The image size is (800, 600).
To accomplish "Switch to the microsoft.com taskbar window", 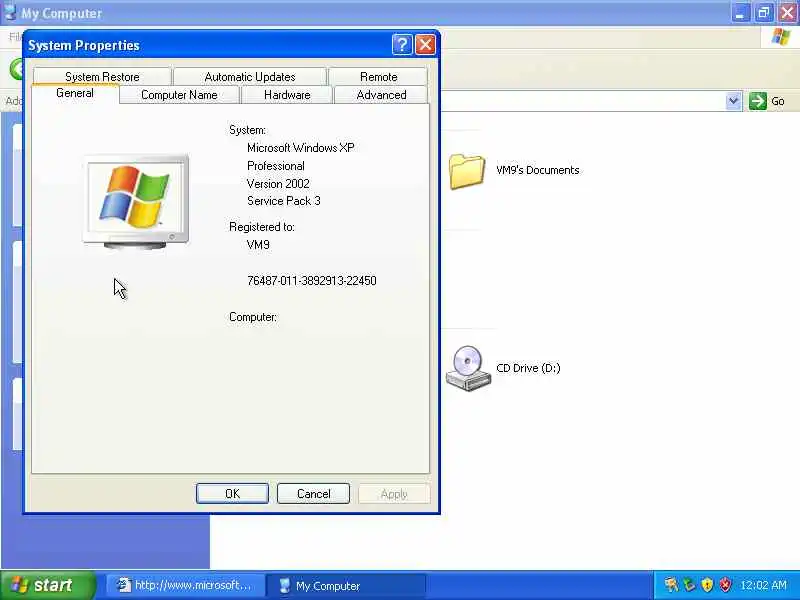I will tap(185, 585).
